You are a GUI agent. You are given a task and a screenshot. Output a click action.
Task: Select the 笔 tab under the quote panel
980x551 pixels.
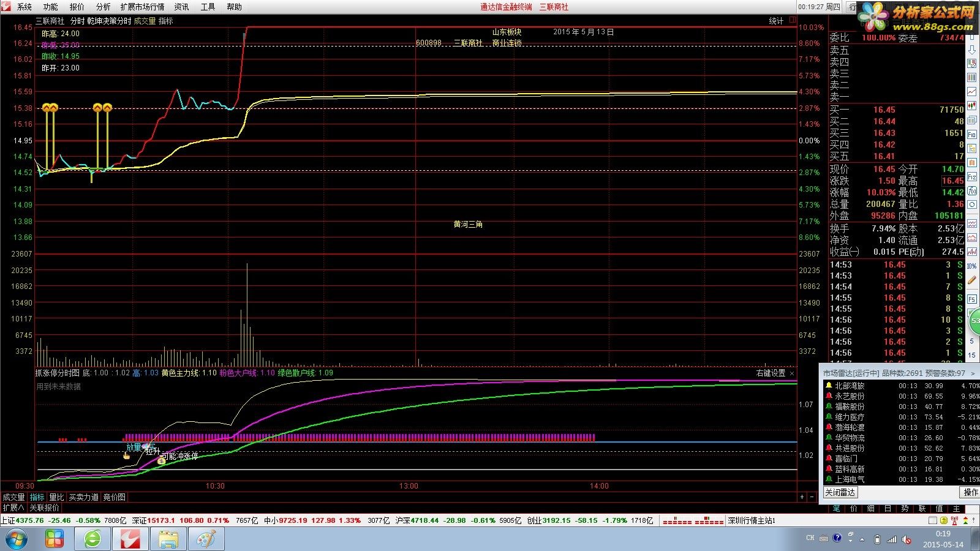pyautogui.click(x=836, y=509)
